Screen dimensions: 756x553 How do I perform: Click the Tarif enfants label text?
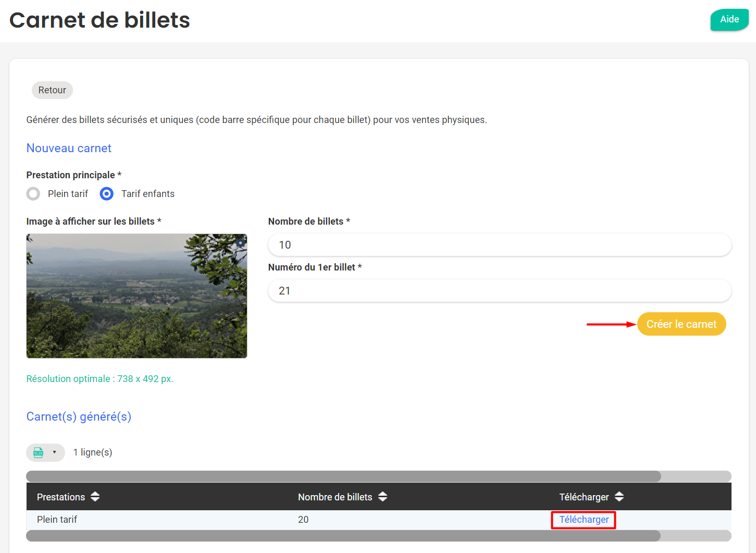point(147,194)
